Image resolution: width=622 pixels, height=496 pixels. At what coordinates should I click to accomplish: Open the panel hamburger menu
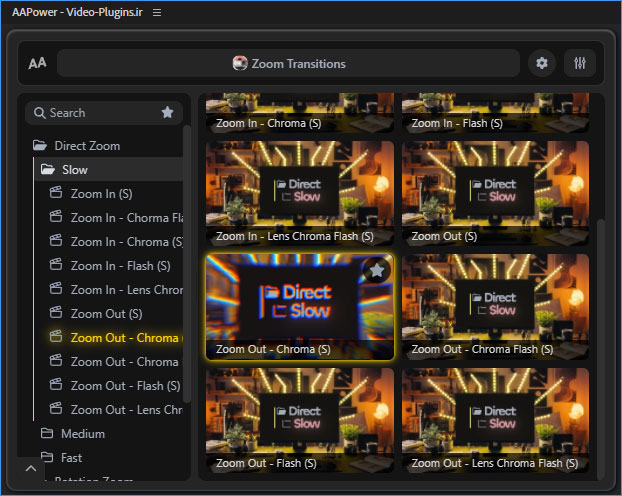(157, 13)
